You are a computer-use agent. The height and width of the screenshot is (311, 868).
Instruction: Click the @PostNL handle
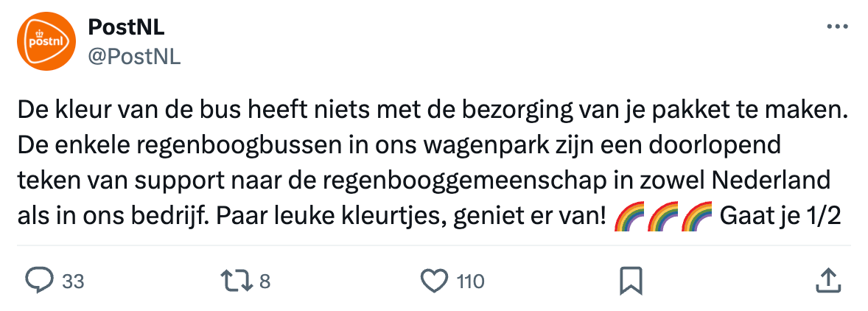point(134,57)
